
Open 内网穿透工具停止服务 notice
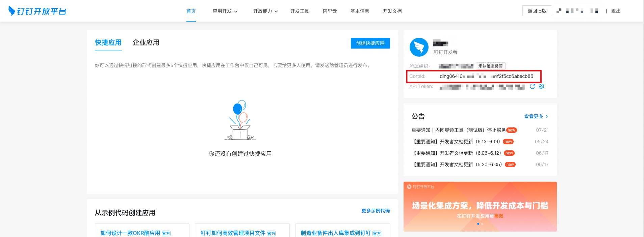(x=459, y=130)
